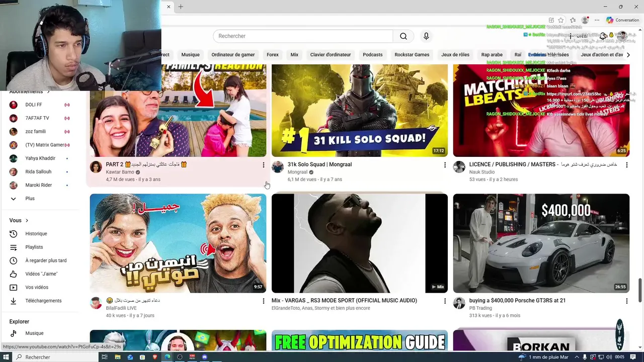Open Kawtar Bamo channel avatar
This screenshot has height=362, width=644.
pyautogui.click(x=96, y=167)
